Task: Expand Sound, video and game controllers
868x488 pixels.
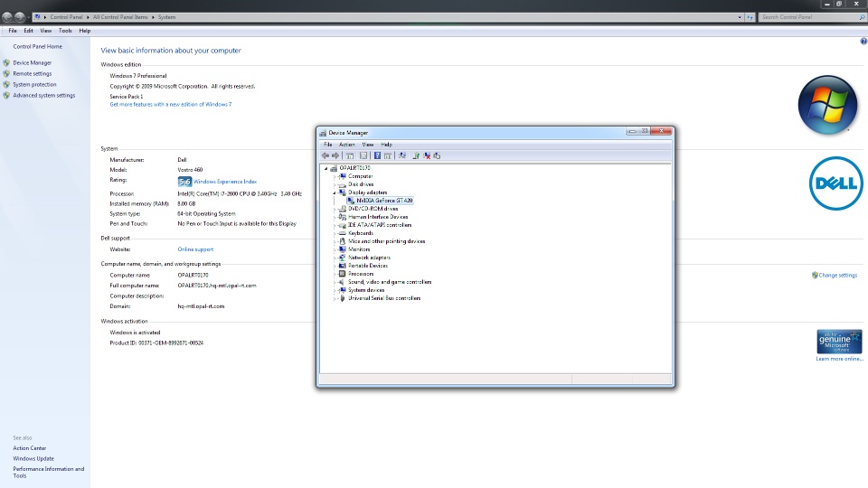Action: pyautogui.click(x=335, y=282)
